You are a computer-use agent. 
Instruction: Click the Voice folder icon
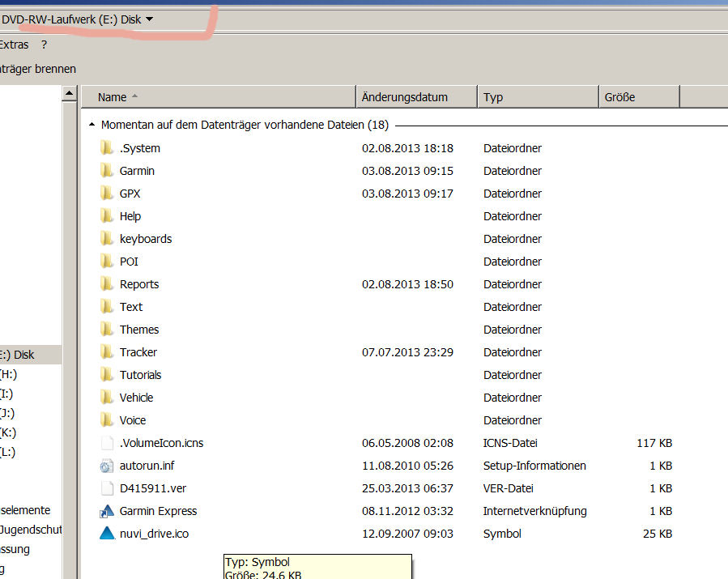point(106,420)
